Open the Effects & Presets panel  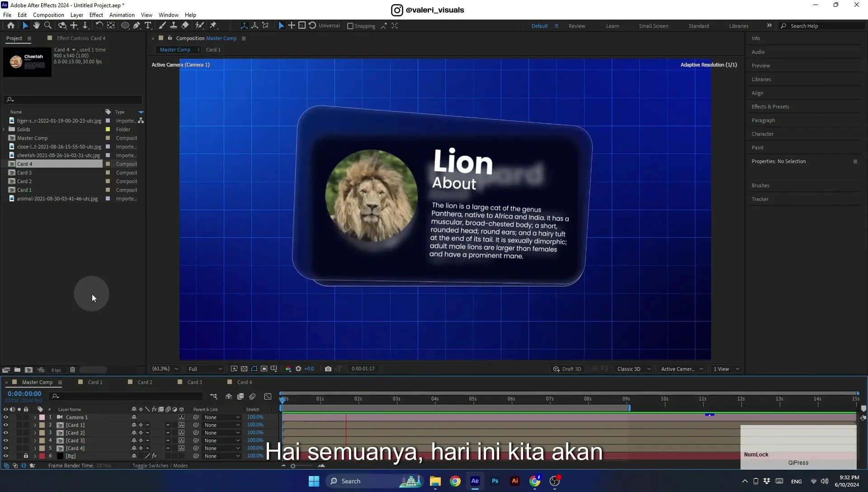click(x=770, y=107)
